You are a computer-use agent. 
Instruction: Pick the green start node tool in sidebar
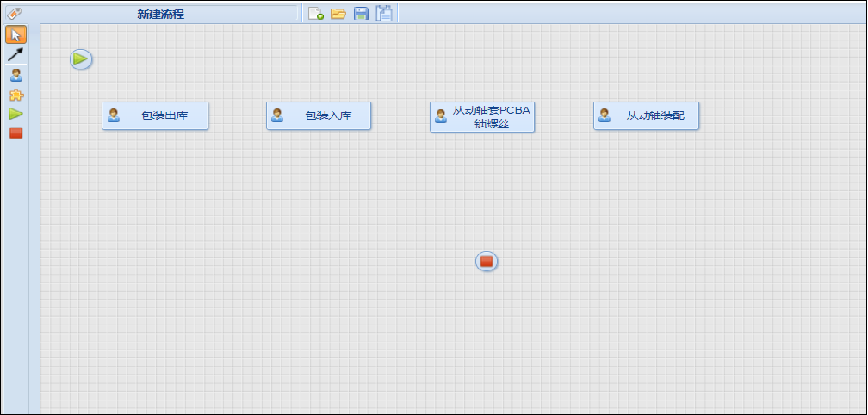15,114
